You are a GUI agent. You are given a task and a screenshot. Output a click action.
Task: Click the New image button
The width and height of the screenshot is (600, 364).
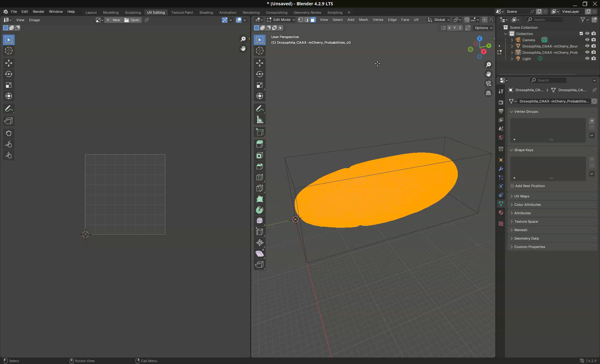pyautogui.click(x=113, y=20)
